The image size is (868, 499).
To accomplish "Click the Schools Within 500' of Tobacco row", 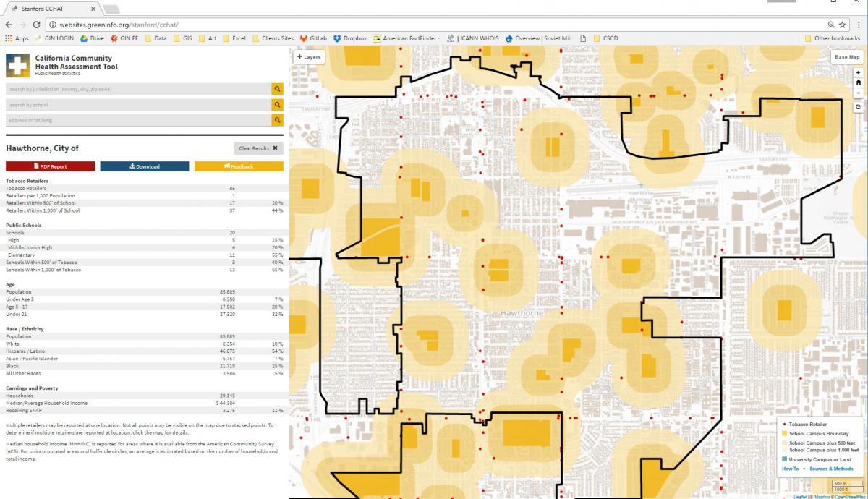I will click(x=145, y=263).
